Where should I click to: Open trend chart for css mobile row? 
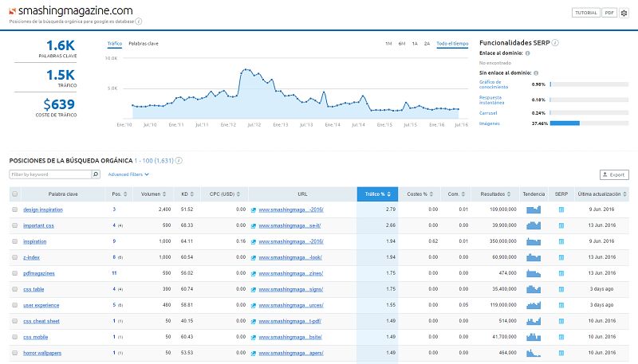[534, 337]
